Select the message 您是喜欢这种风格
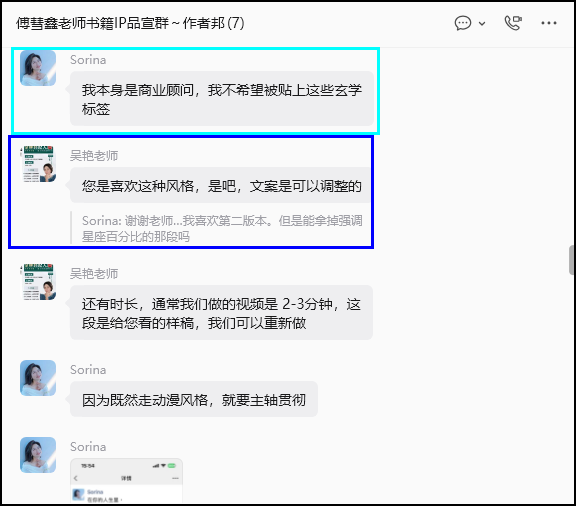The height and width of the screenshot is (506, 576). pos(220,185)
